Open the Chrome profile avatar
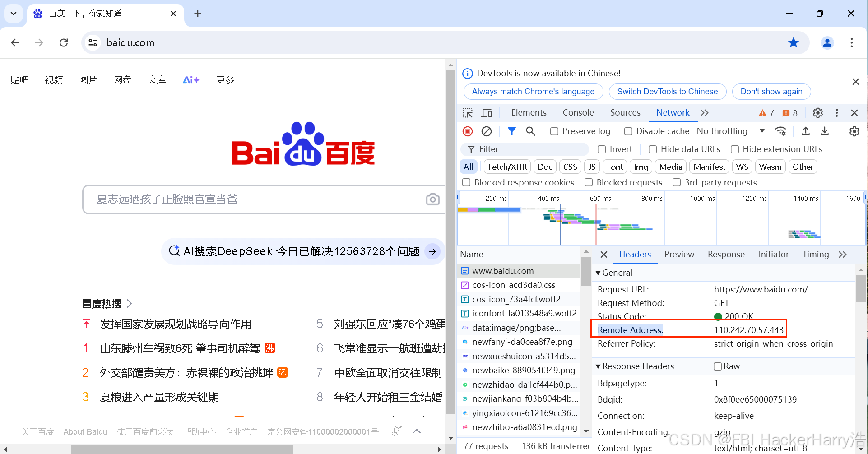868x454 pixels. (x=827, y=42)
